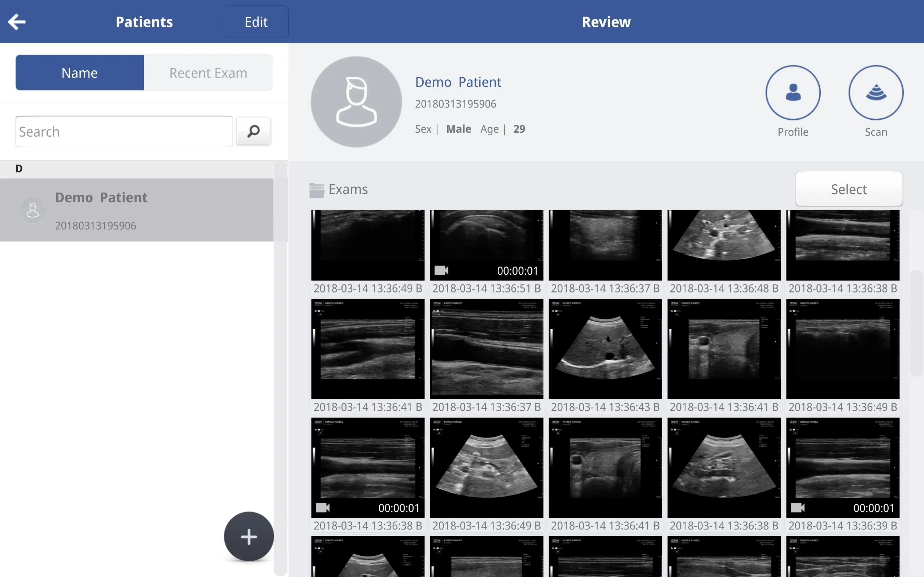Click the patient silhouette beside Demo Patient entry
Screen dimensions: 924x577
click(32, 210)
